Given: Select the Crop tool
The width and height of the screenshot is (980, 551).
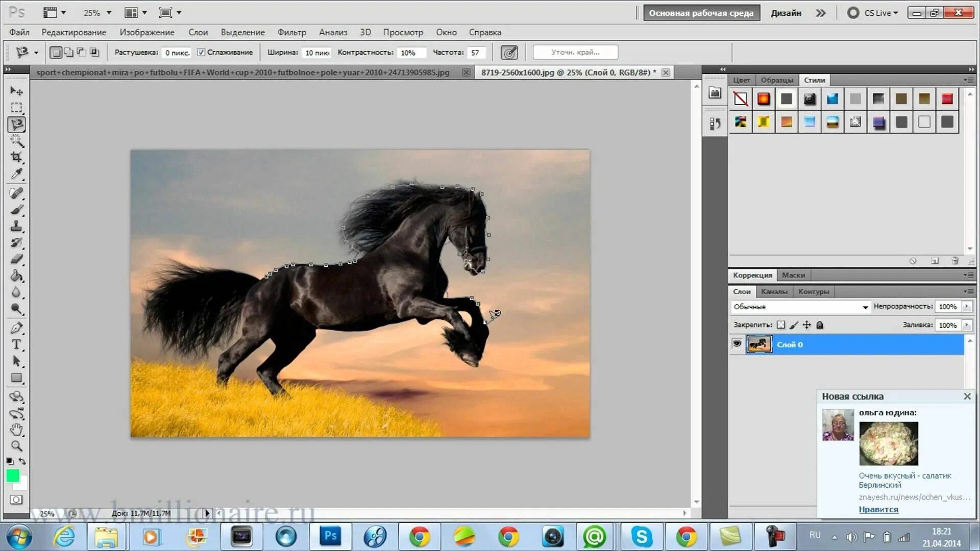Looking at the screenshot, I should click(x=16, y=157).
